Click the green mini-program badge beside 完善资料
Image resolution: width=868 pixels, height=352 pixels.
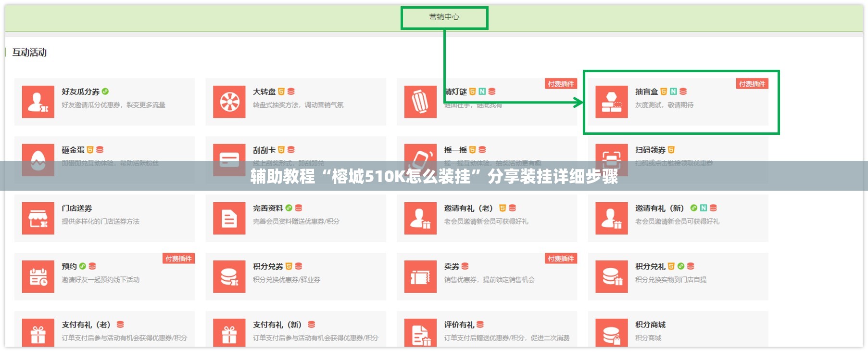289,208
